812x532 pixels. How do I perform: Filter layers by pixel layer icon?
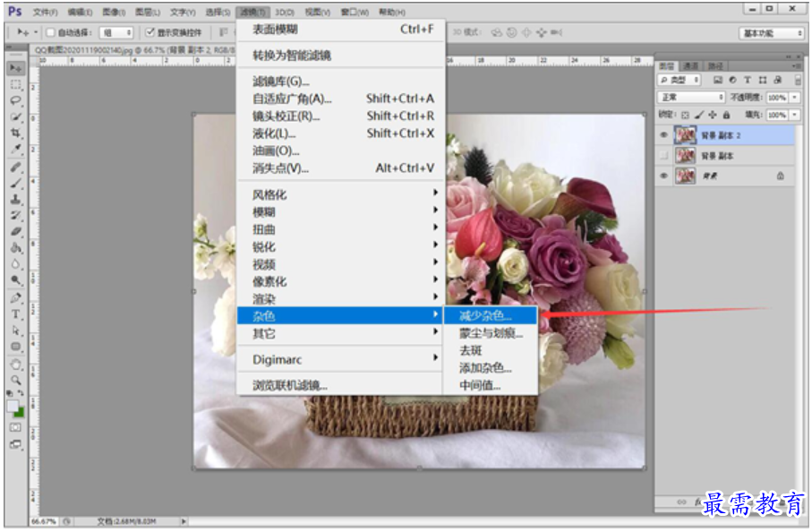(x=718, y=81)
